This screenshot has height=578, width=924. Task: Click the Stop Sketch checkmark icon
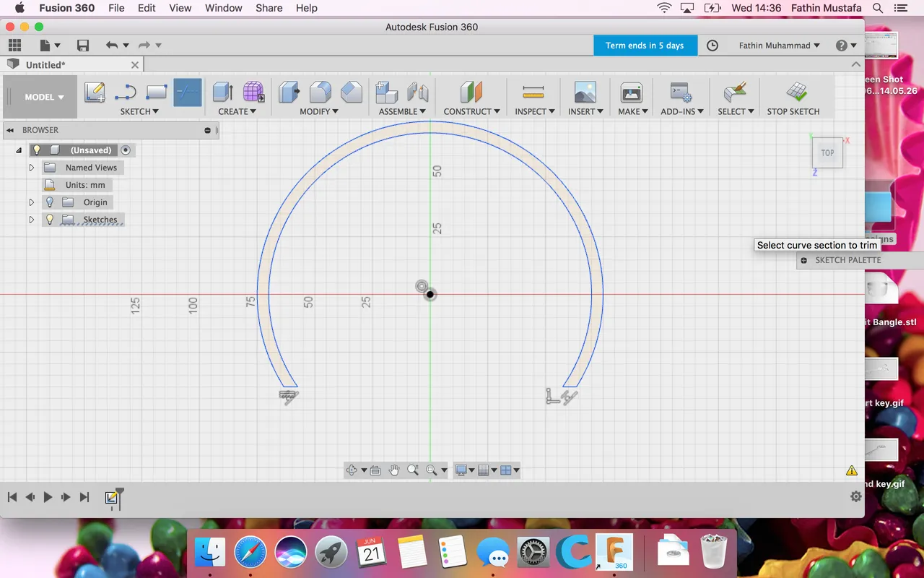point(797,92)
